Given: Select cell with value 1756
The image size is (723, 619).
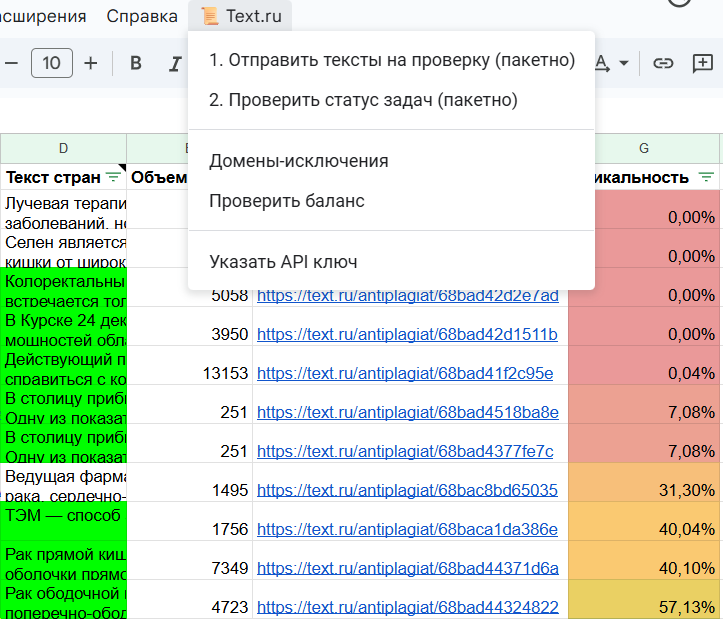Looking at the screenshot, I should pyautogui.click(x=190, y=521).
